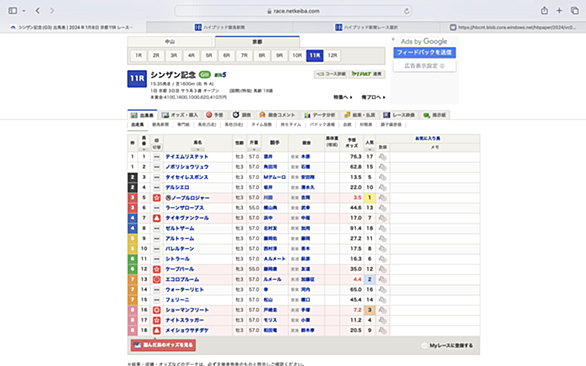Click the blue フィードバックを送信 ad button
Image resolution: width=586 pixels, height=366 pixels.
pyautogui.click(x=425, y=53)
